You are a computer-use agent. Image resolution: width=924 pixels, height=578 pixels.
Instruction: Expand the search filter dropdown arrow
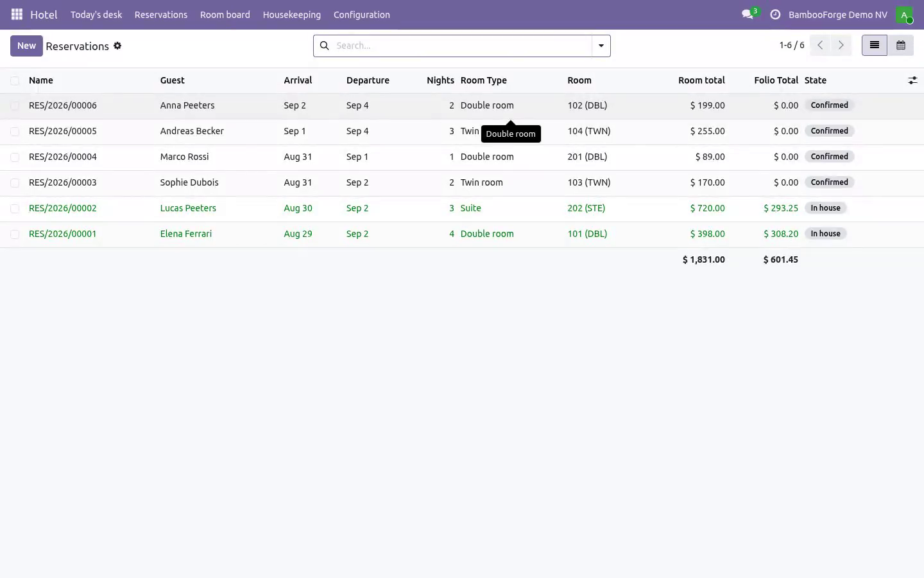(x=601, y=46)
